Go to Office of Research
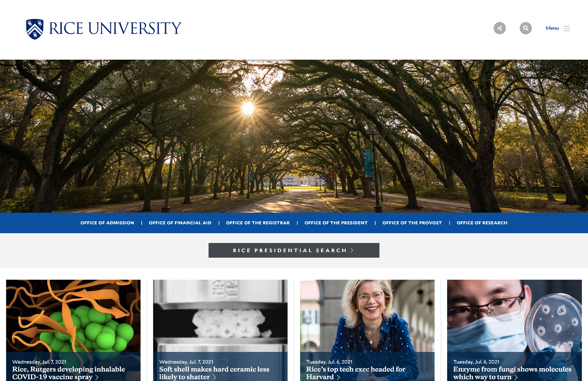Image resolution: width=588 pixels, height=381 pixels. click(482, 223)
